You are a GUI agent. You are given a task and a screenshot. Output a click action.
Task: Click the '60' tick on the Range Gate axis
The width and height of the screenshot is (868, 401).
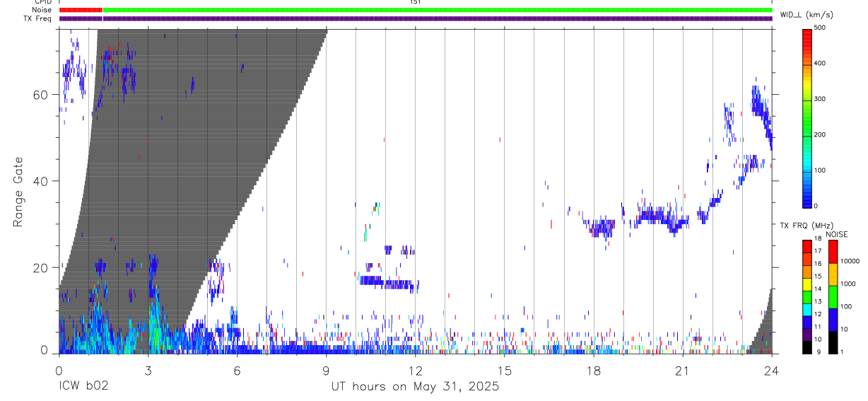[41, 95]
